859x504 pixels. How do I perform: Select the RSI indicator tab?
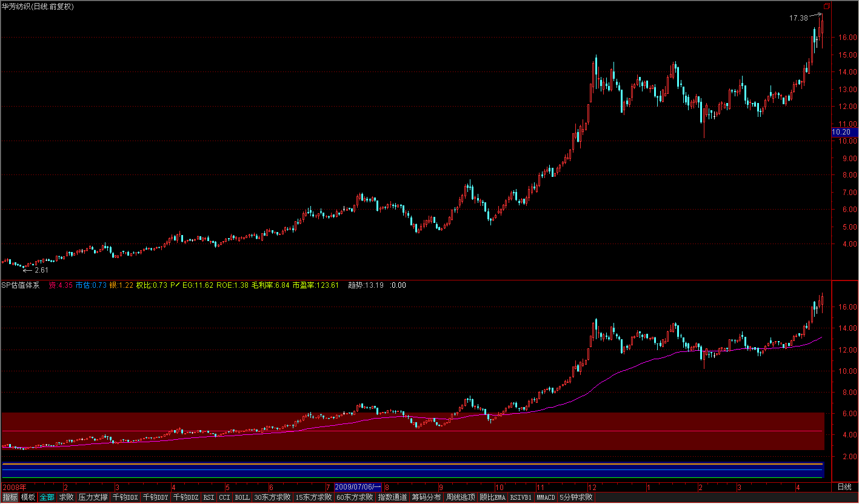coord(209,497)
